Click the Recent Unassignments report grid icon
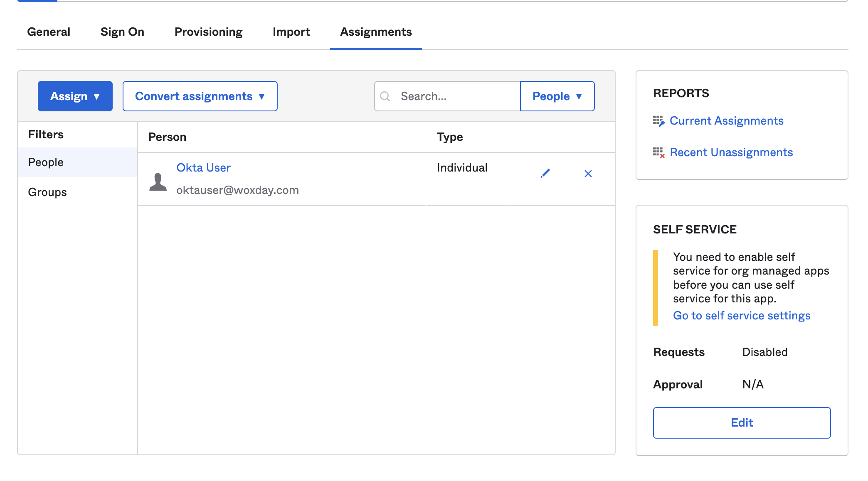 (658, 152)
